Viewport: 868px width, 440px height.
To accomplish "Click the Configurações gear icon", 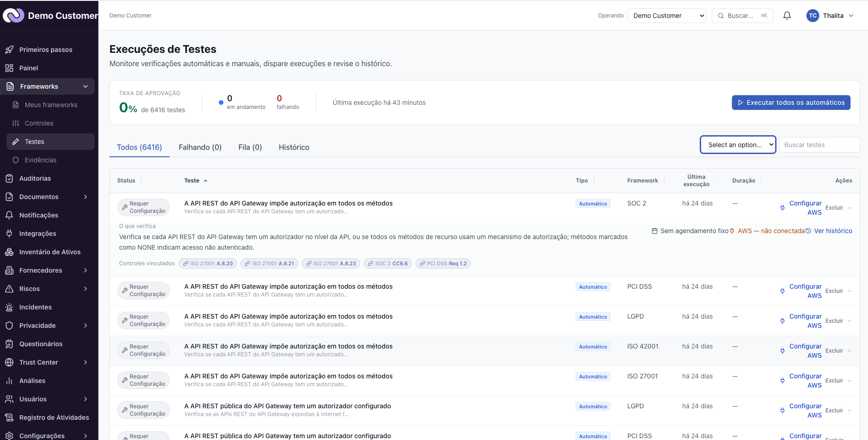I will coord(9,435).
